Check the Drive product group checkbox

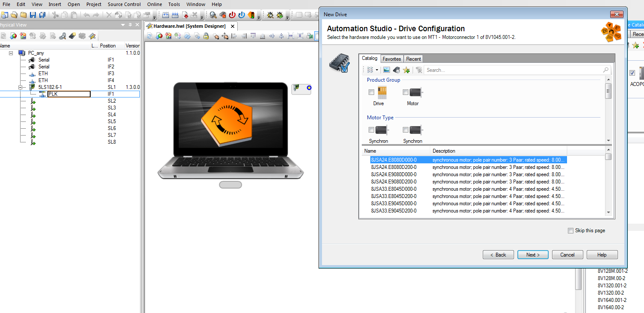371,92
